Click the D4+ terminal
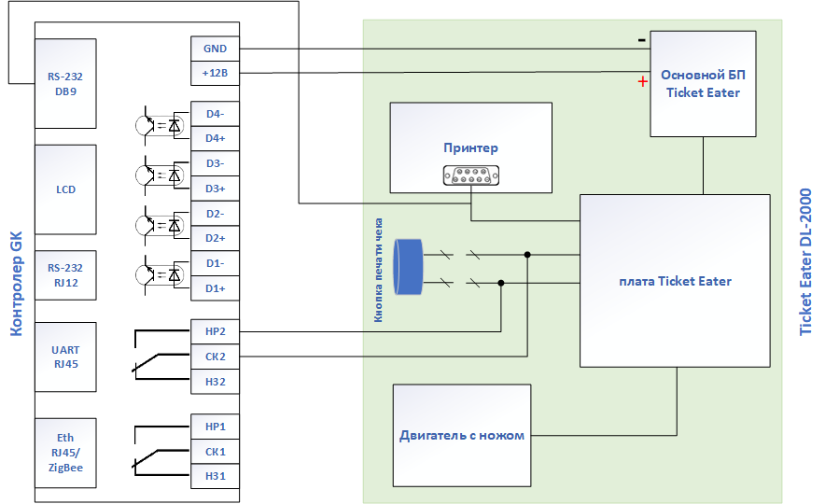 tap(215, 138)
